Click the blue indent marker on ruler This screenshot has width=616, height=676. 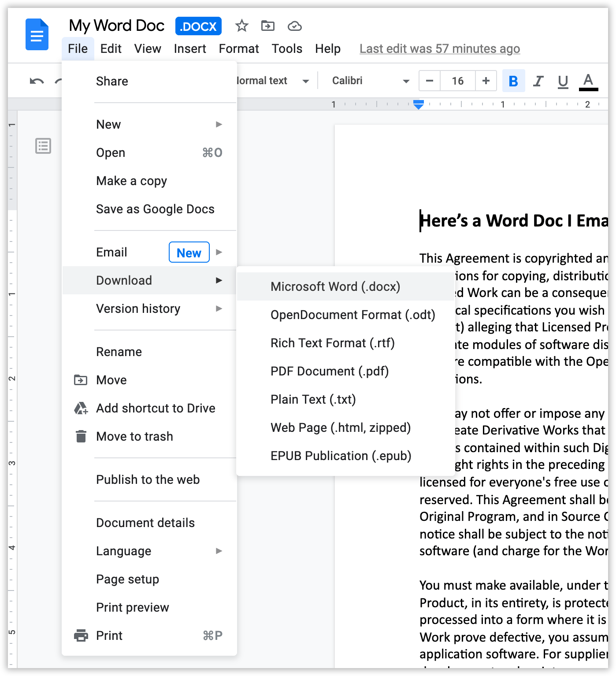click(x=419, y=104)
